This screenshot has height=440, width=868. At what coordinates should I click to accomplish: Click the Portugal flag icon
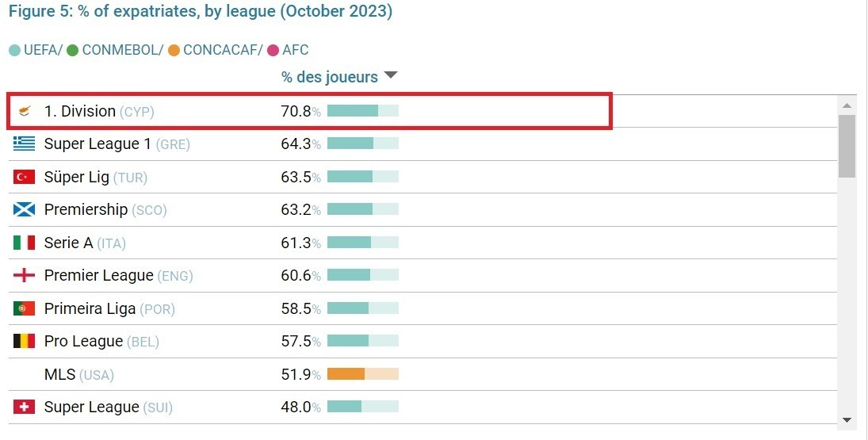[x=24, y=308]
